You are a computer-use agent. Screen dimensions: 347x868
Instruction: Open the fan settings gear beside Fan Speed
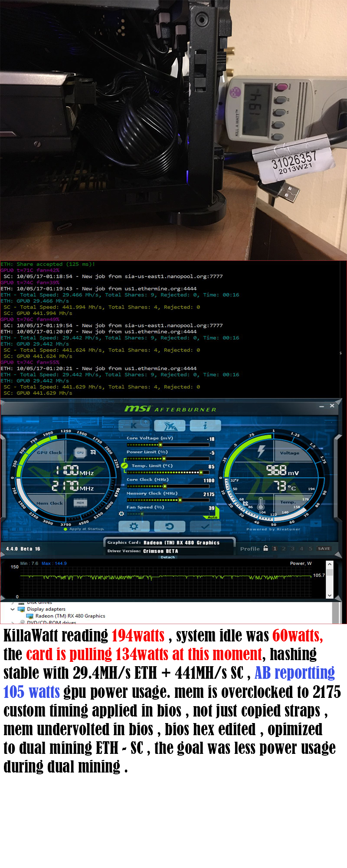pyautogui.click(x=121, y=514)
